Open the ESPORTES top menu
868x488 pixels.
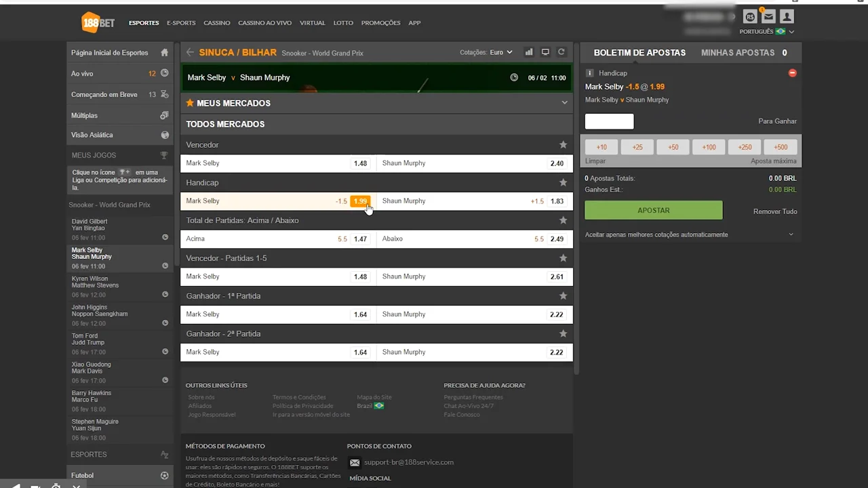pyautogui.click(x=144, y=22)
